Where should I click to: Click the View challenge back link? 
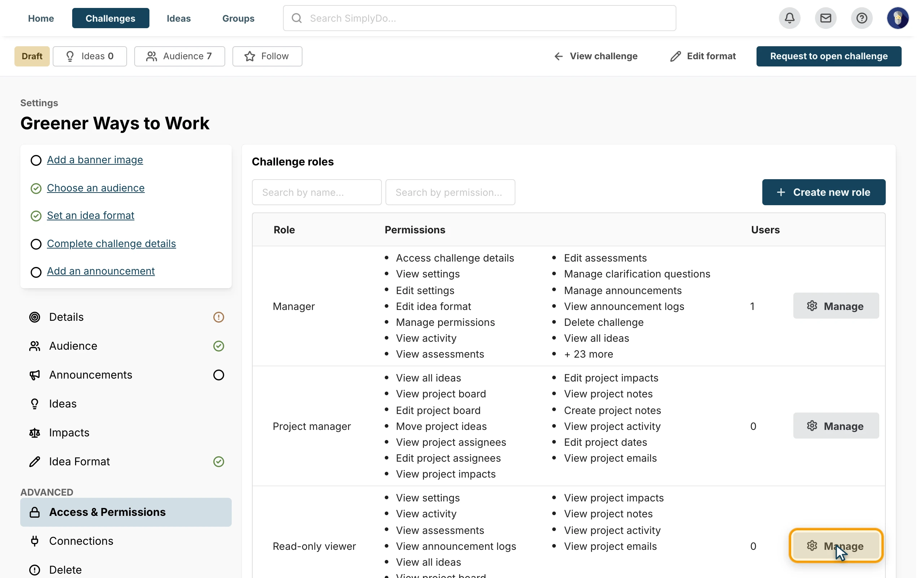(595, 56)
